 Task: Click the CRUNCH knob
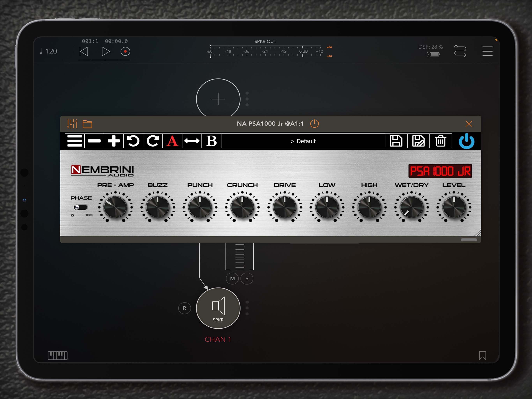[242, 207]
